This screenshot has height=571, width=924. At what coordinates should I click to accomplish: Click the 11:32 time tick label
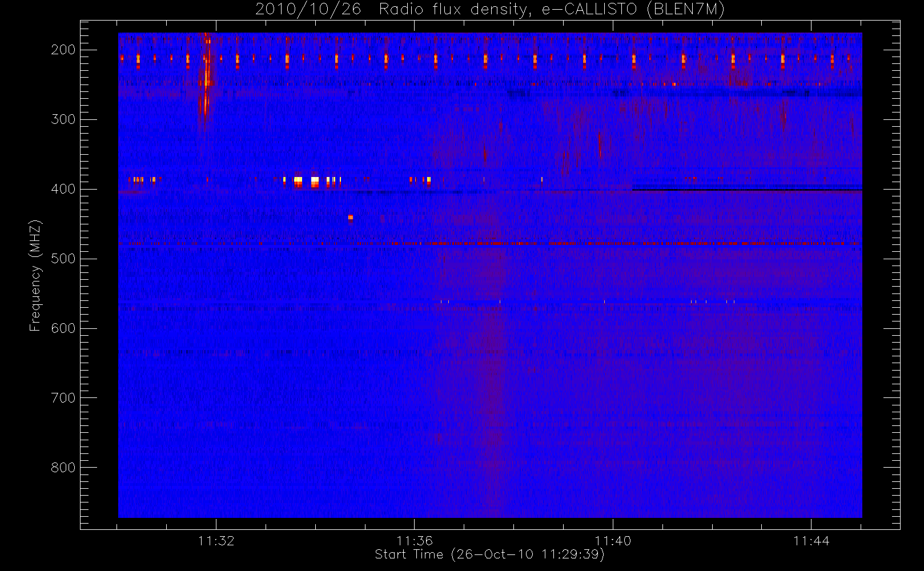tap(216, 541)
